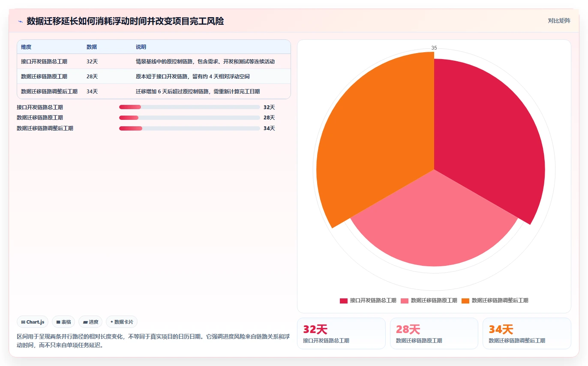
Task: Click the footnote paragraph starting 区间用于呈现
Action: pyautogui.click(x=153, y=341)
